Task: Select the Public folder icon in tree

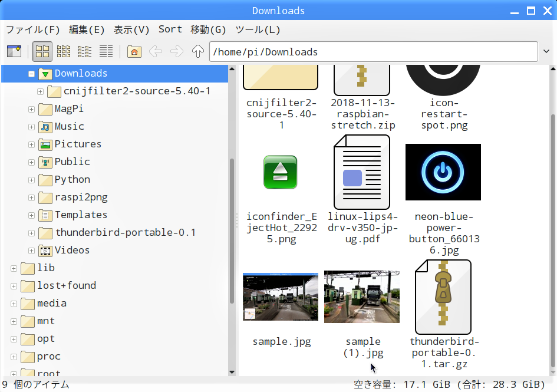Action: [45, 163]
